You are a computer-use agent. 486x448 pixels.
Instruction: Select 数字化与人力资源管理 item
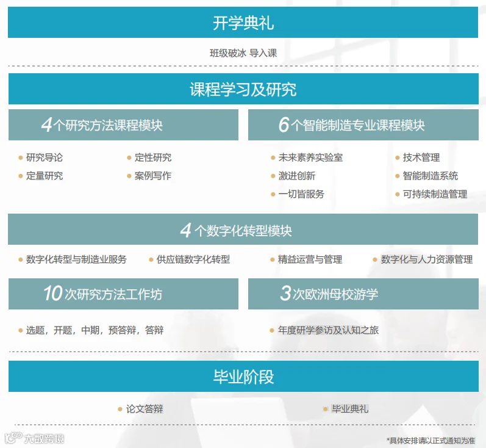427,259
